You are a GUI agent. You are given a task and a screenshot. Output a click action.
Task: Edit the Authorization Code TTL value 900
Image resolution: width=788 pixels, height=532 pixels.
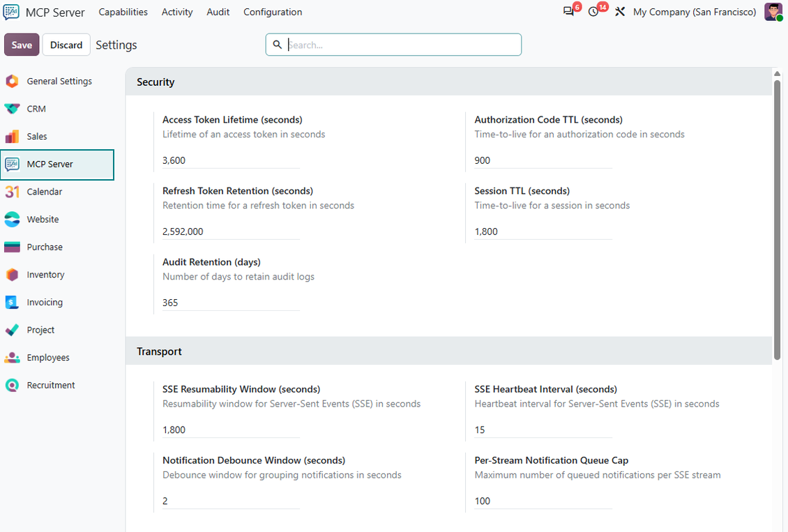pos(543,160)
